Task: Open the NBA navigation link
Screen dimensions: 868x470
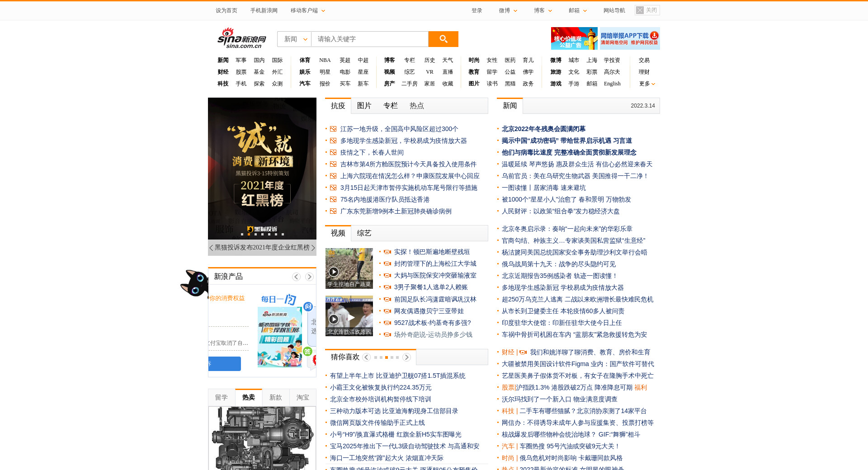Action: (325, 60)
